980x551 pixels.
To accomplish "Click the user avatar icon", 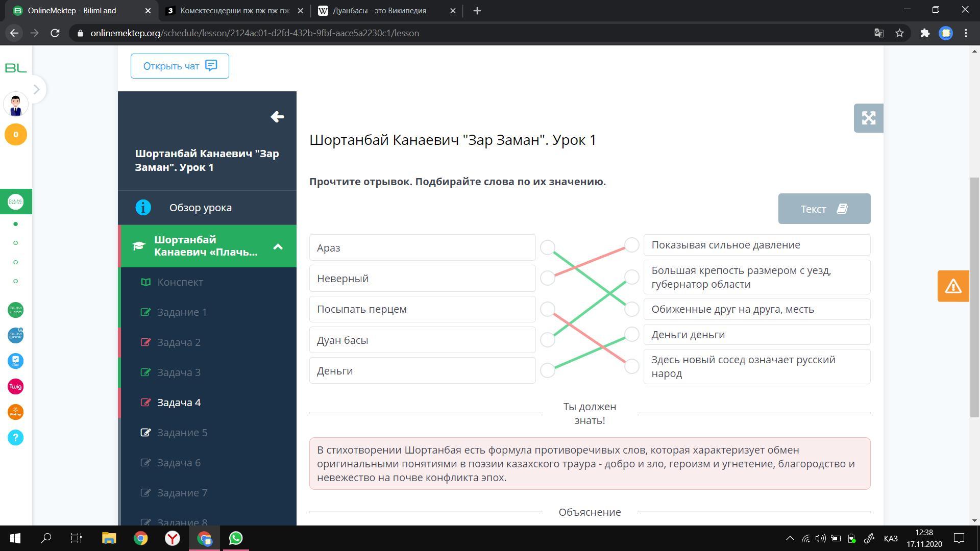I will pyautogui.click(x=15, y=104).
